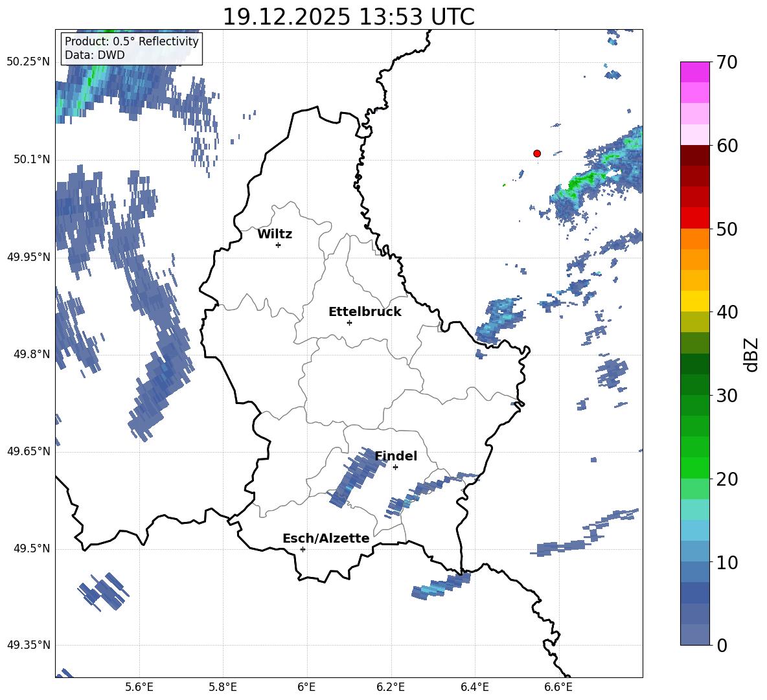Click the Product: 0.5° Reflectivity text
The width and height of the screenshot is (767, 700).
(x=132, y=41)
